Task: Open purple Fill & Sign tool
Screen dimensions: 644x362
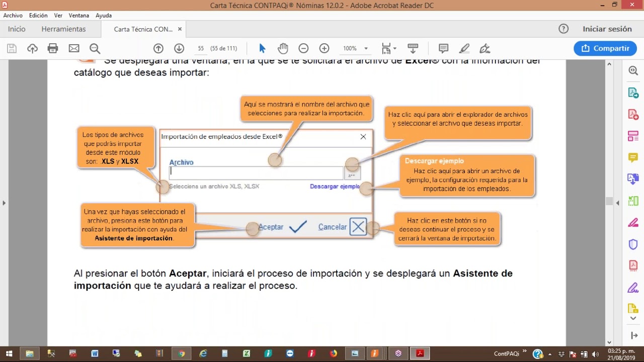Action: tap(633, 288)
